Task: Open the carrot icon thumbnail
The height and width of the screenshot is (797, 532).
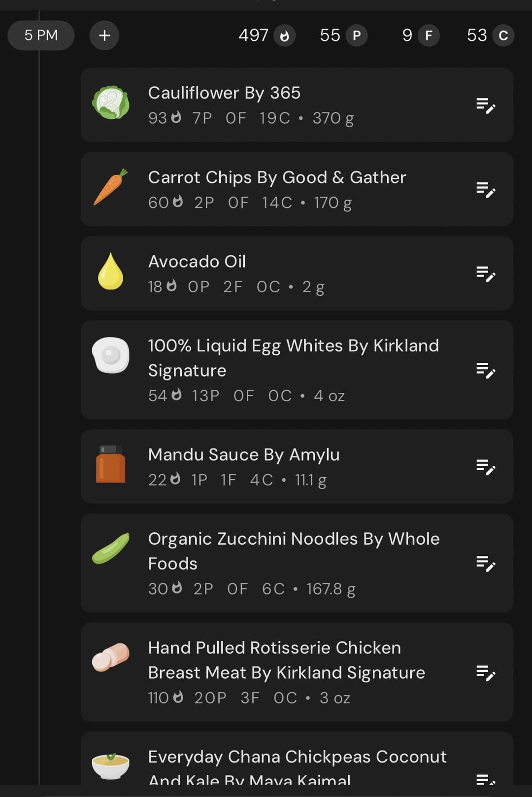Action: pyautogui.click(x=111, y=187)
